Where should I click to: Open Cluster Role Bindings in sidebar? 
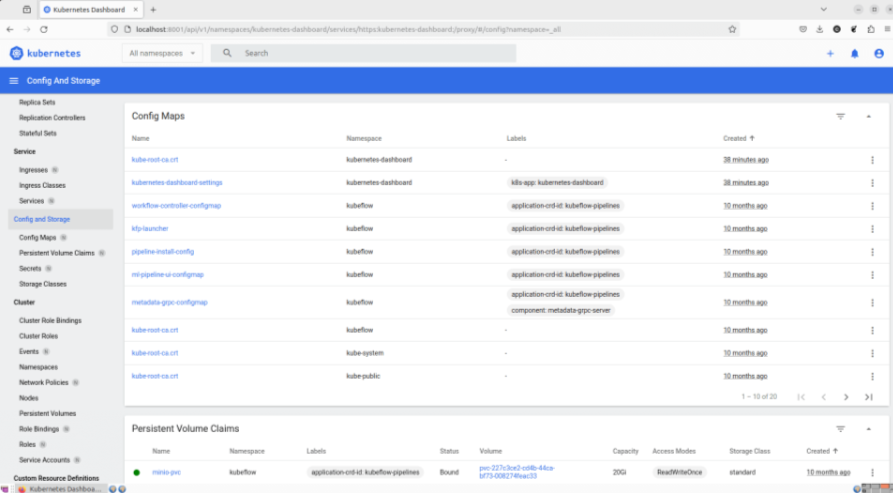pos(50,321)
